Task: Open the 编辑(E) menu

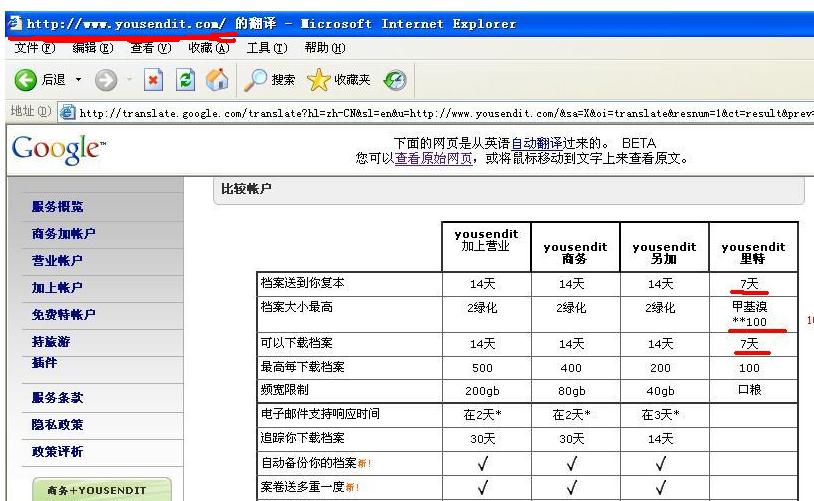Action: point(93,48)
